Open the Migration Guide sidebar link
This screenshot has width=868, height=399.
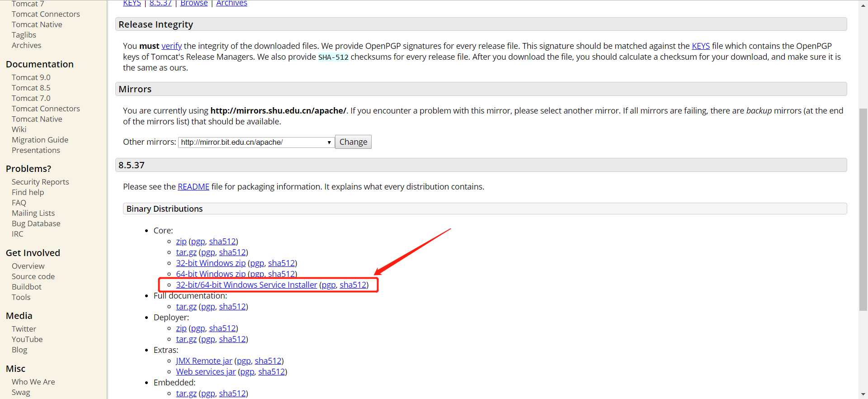click(x=40, y=140)
